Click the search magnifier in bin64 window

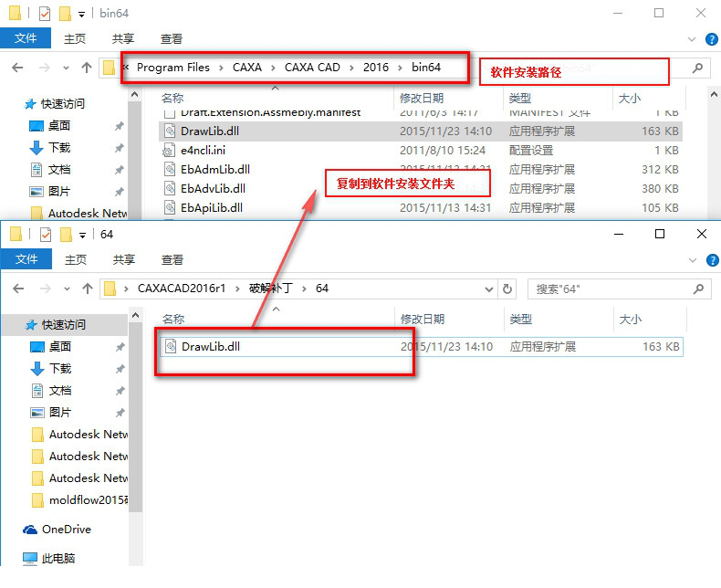click(x=697, y=68)
